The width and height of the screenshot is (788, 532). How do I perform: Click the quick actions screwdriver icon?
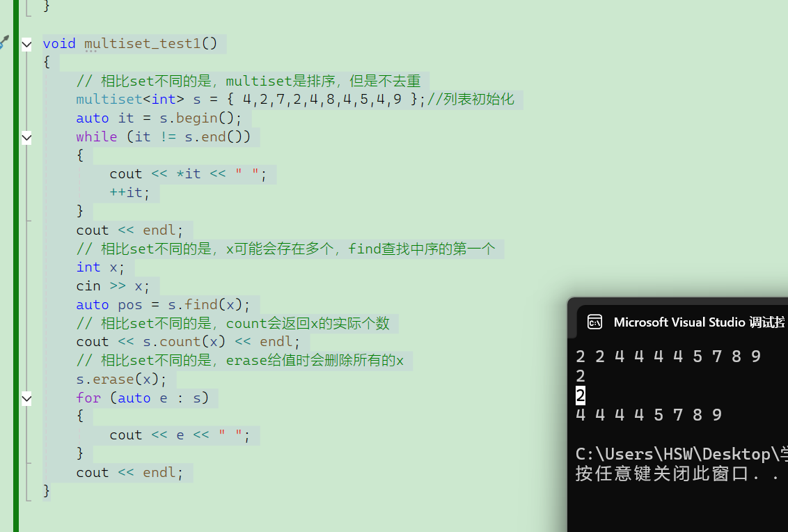coord(4,42)
